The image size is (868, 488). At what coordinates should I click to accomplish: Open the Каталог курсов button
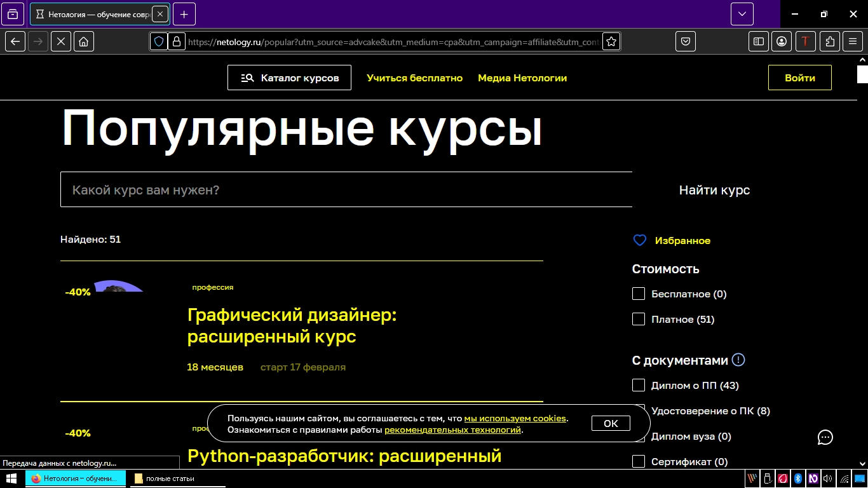coord(289,78)
